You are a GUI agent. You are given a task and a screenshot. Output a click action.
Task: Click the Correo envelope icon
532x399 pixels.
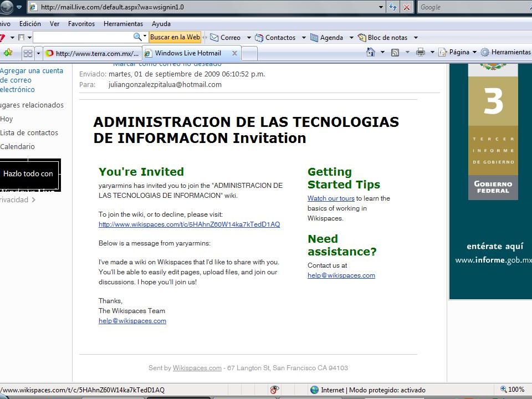click(x=214, y=37)
